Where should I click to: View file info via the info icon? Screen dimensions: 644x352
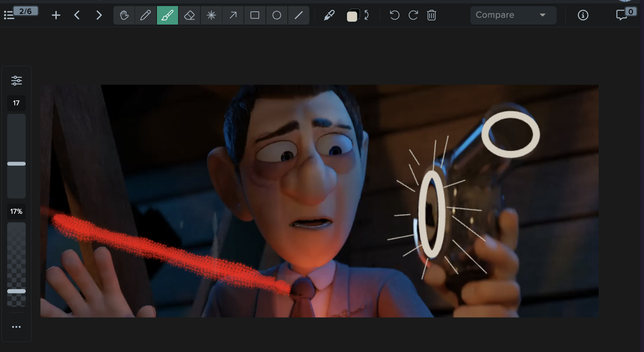click(x=583, y=15)
